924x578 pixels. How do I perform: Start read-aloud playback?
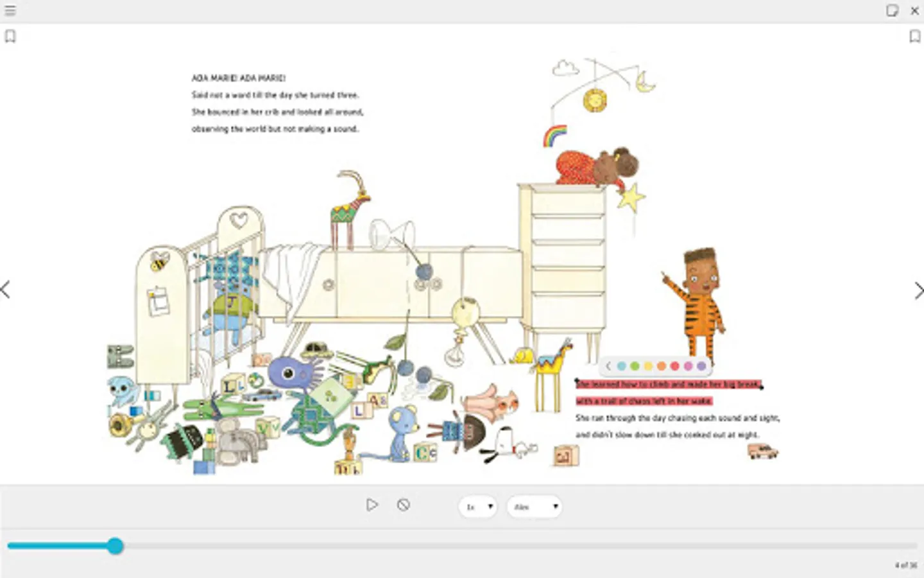point(372,505)
